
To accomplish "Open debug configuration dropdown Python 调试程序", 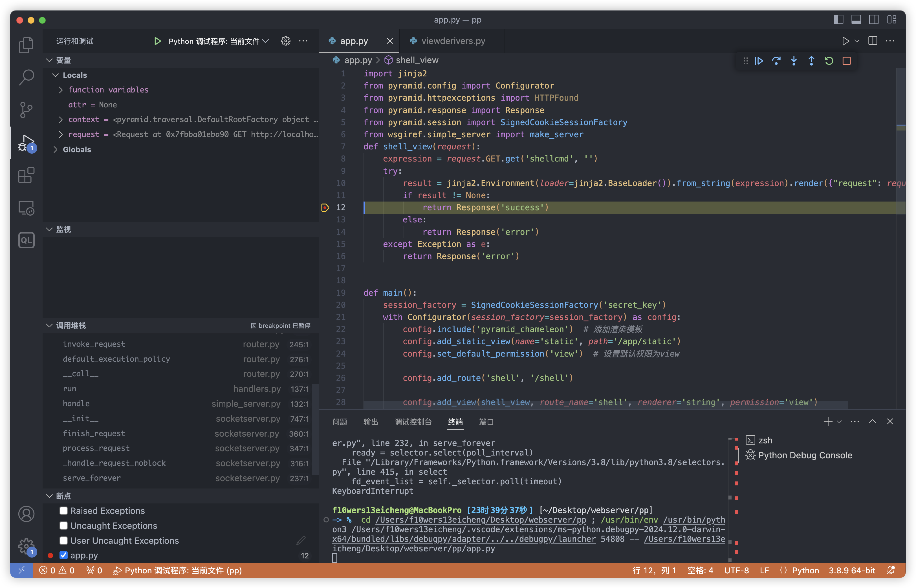I will point(219,41).
